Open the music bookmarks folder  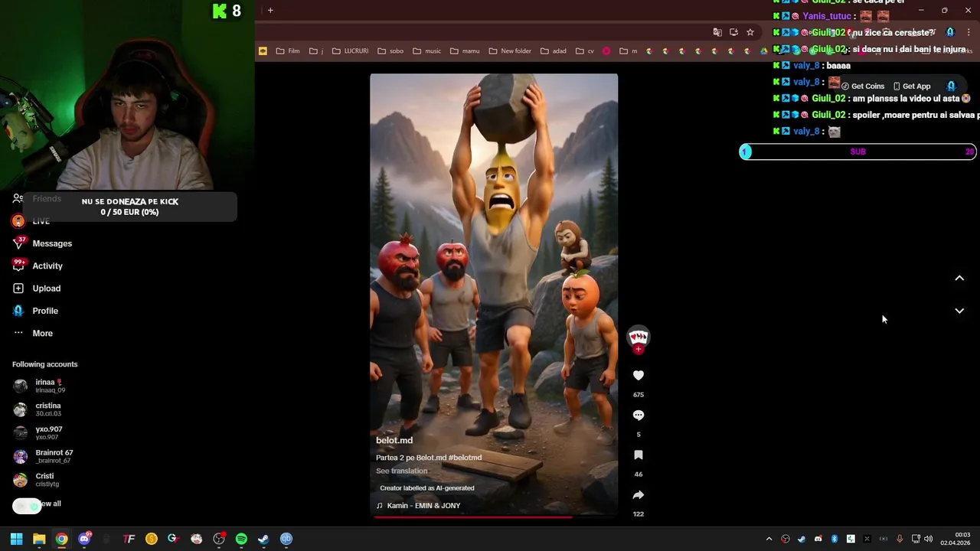[427, 51]
